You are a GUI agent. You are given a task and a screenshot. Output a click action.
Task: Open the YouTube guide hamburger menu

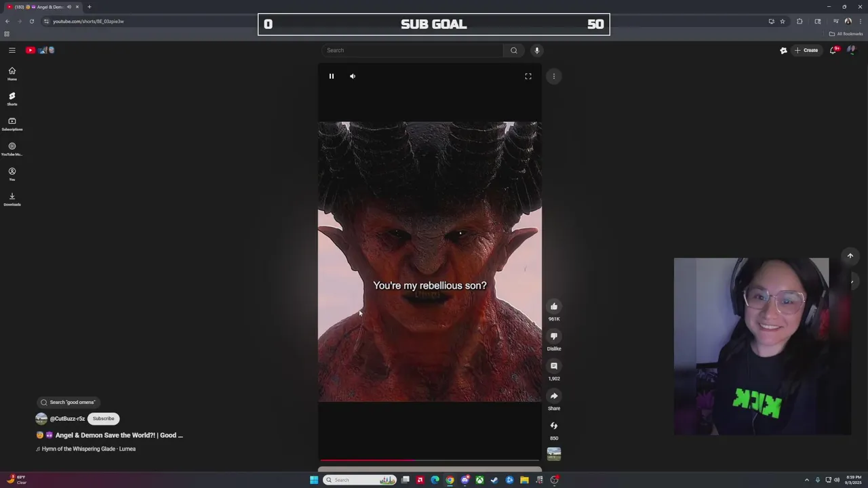[x=12, y=50]
